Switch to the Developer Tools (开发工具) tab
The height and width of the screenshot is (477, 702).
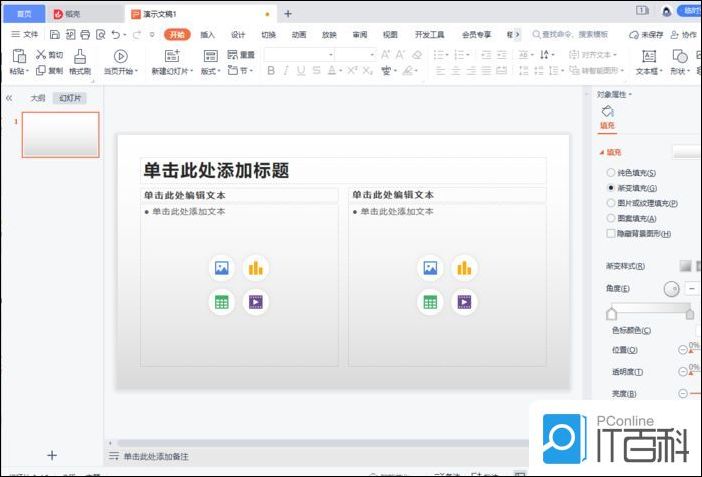point(429,34)
